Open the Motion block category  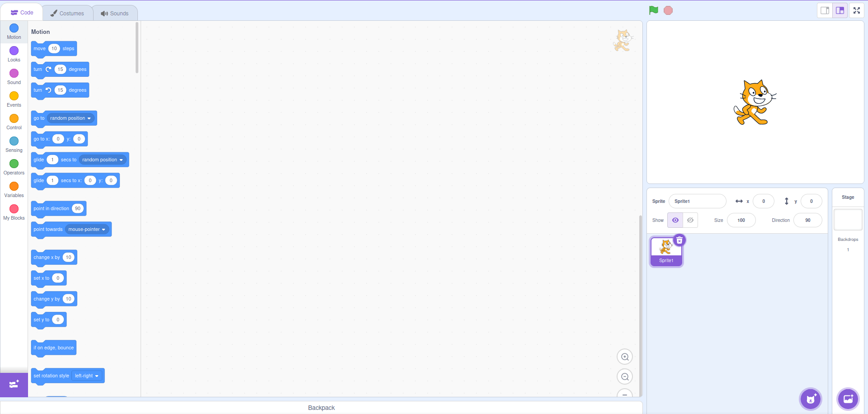tap(14, 32)
